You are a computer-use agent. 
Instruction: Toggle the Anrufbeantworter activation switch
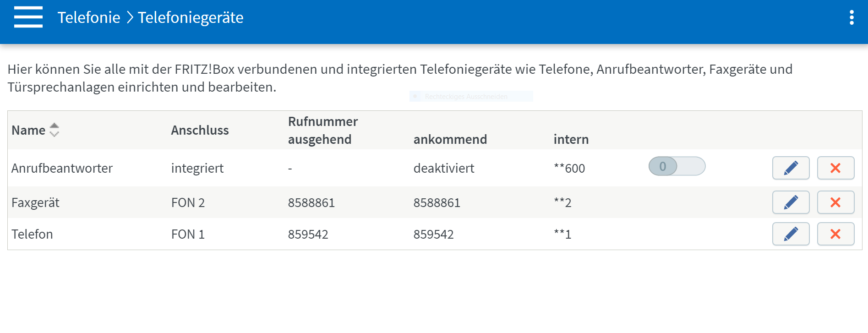677,166
